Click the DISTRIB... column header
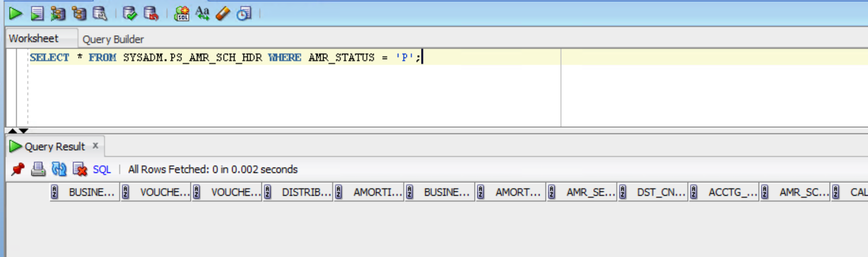This screenshot has width=868, height=257. point(298,192)
